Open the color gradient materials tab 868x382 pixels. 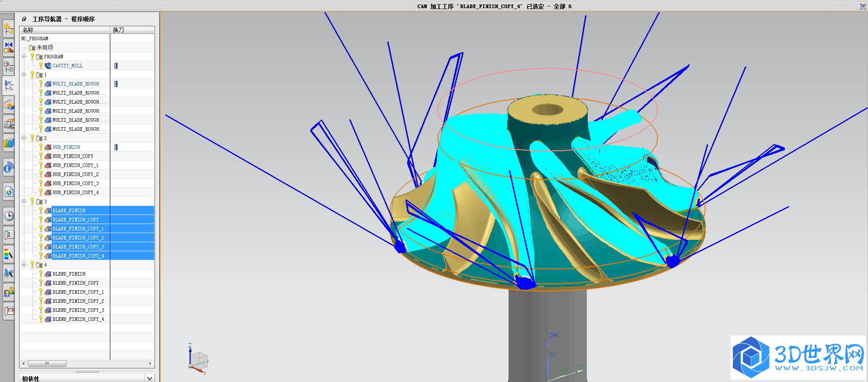(x=9, y=254)
